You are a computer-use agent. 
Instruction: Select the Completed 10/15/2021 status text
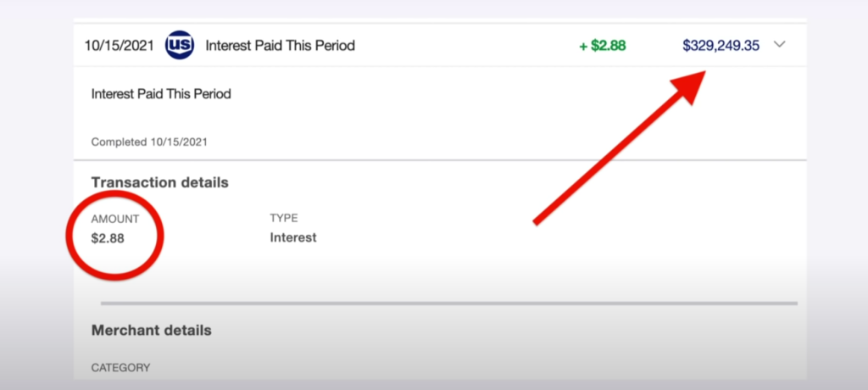(149, 142)
